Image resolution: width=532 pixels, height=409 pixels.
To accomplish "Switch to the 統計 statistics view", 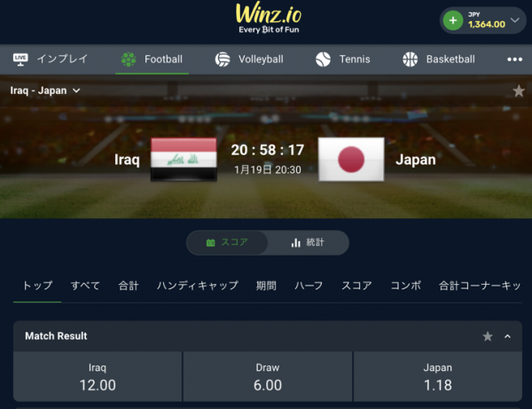I will [x=308, y=242].
